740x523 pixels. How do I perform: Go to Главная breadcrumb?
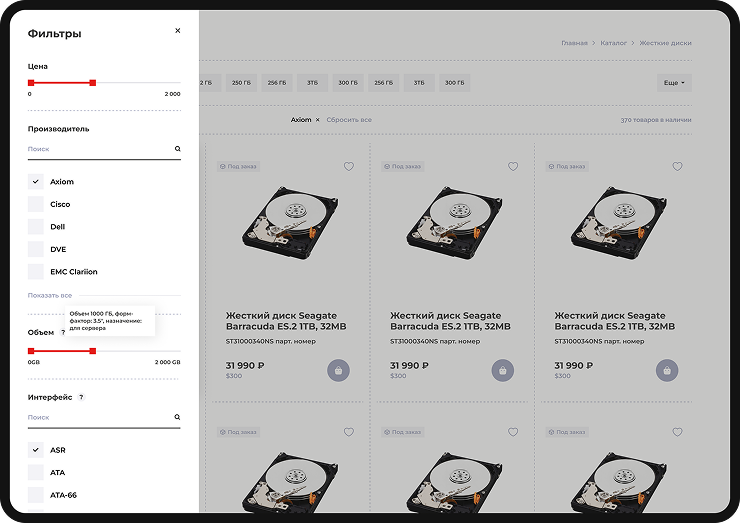[x=574, y=43]
